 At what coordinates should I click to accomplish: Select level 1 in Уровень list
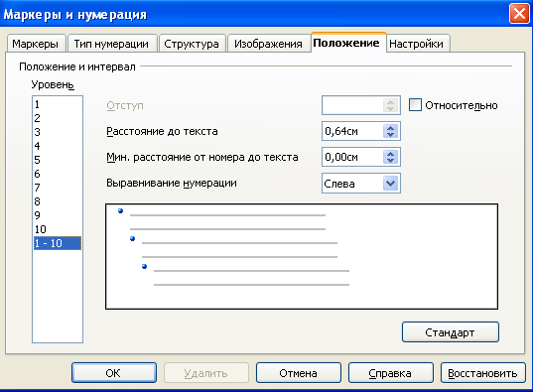[x=58, y=104]
